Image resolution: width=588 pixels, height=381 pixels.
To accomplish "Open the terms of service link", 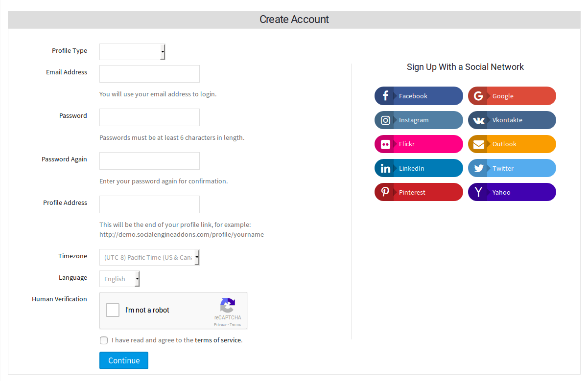I will 218,340.
